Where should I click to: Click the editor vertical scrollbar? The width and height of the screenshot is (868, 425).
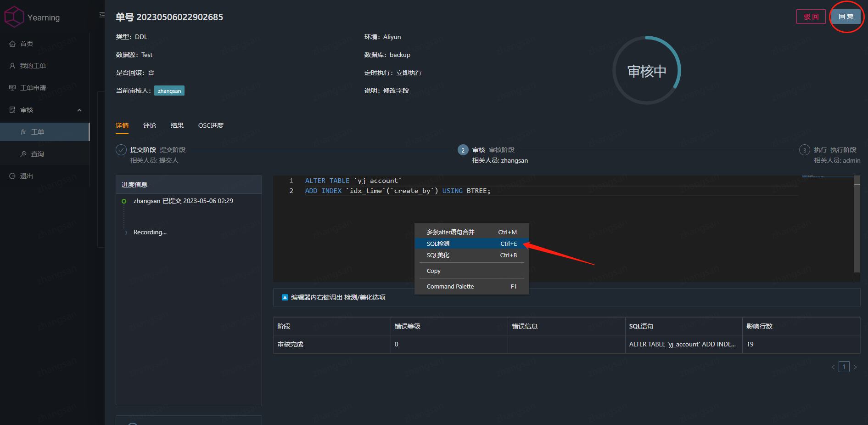[857, 228]
